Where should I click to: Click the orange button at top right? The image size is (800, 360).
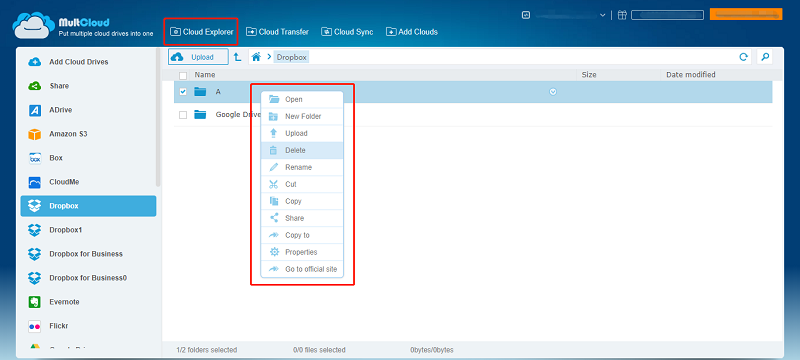click(745, 14)
